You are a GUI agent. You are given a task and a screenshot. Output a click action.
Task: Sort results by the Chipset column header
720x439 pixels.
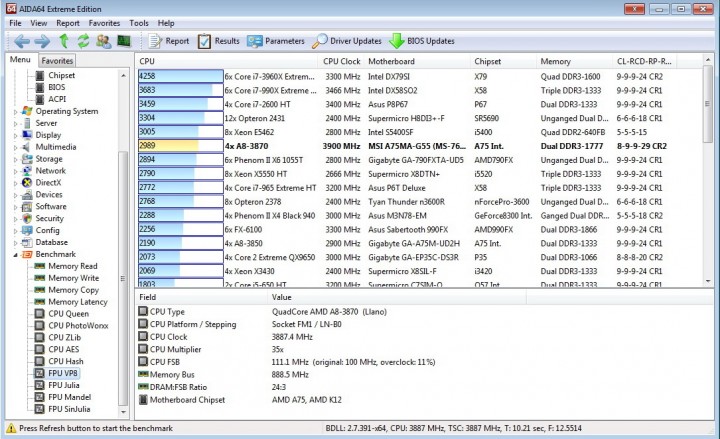(503, 61)
